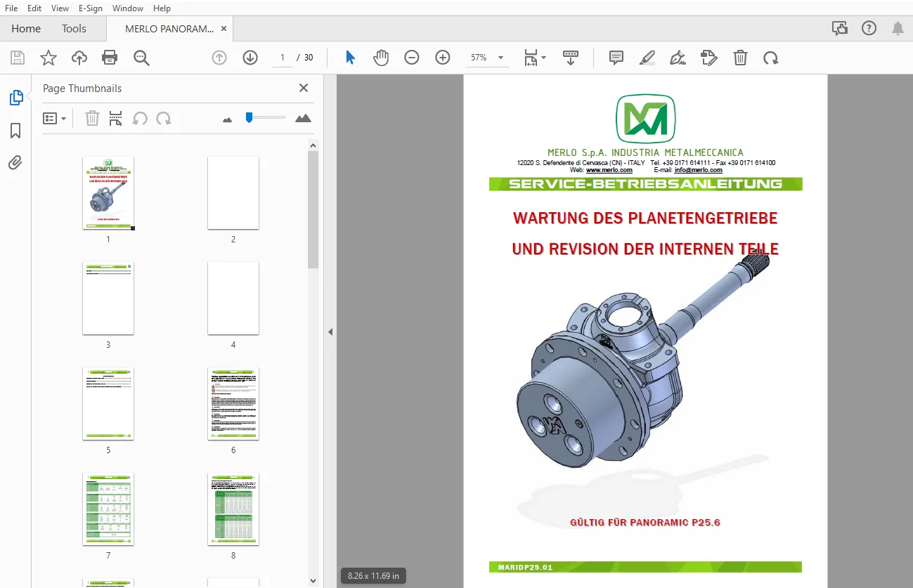Open the fit page options tool
This screenshot has width=913, height=588.
coord(535,58)
